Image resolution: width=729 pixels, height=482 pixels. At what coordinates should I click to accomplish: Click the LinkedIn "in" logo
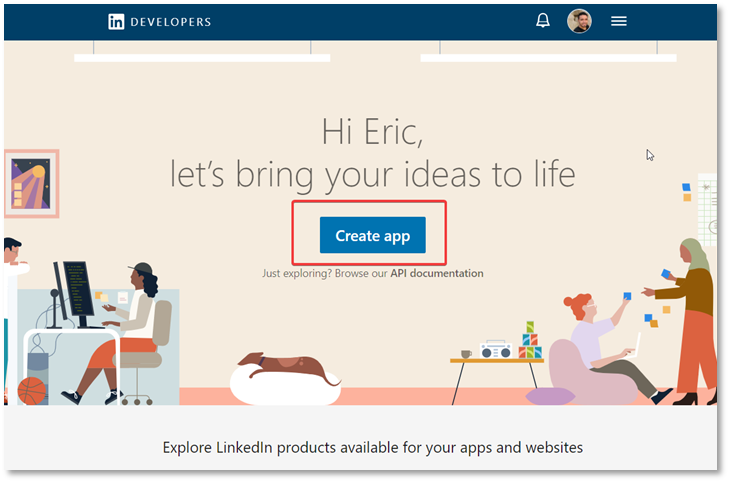(116, 22)
